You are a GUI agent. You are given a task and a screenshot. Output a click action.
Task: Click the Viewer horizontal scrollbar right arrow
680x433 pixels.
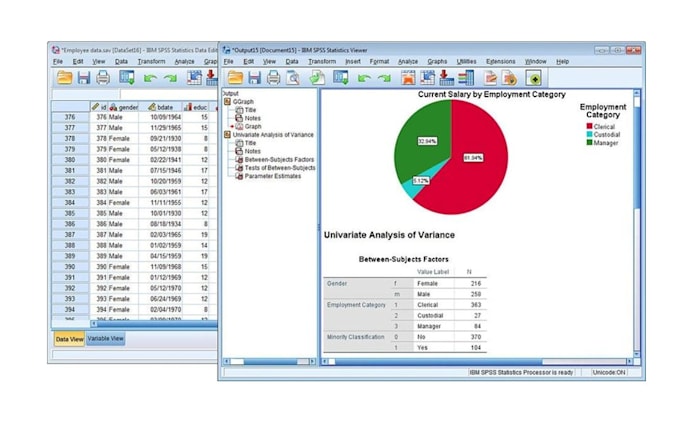pyautogui.click(x=629, y=361)
